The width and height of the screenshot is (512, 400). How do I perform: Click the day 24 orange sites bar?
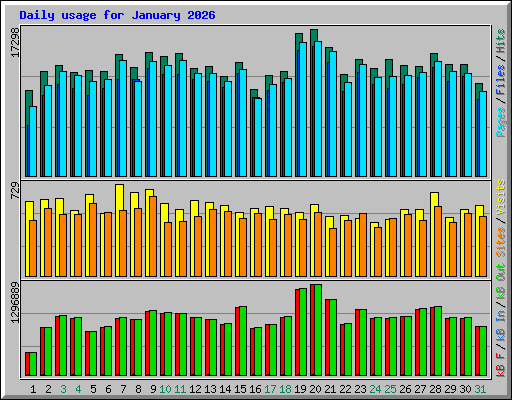[378, 252]
